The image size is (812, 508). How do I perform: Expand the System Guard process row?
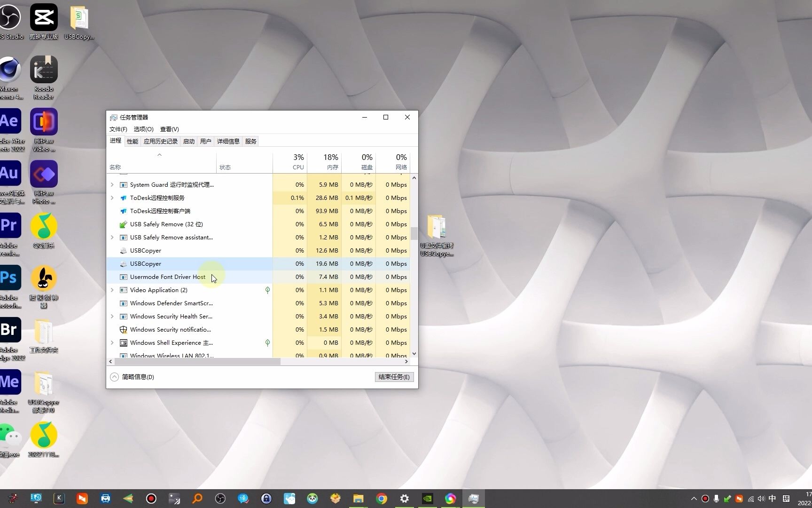(x=112, y=185)
